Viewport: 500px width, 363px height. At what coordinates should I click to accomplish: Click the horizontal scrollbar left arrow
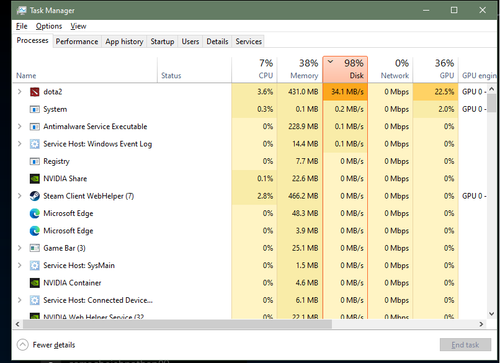click(18, 324)
